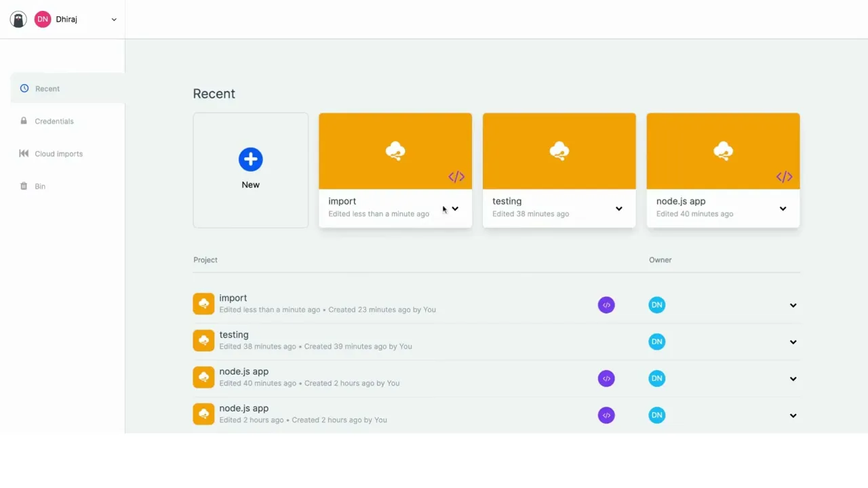Image resolution: width=868 pixels, height=488 pixels.
Task: Click the blue plus New project icon
Action: click(x=250, y=159)
